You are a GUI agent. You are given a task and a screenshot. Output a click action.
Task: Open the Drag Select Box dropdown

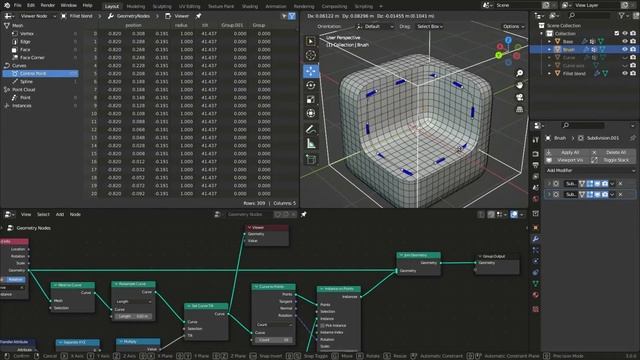coord(430,27)
